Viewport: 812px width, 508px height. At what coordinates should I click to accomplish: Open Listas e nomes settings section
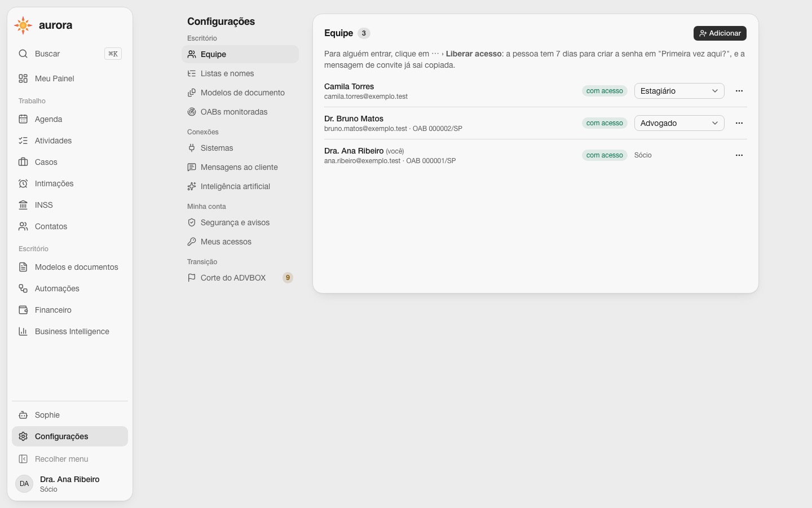click(240, 73)
